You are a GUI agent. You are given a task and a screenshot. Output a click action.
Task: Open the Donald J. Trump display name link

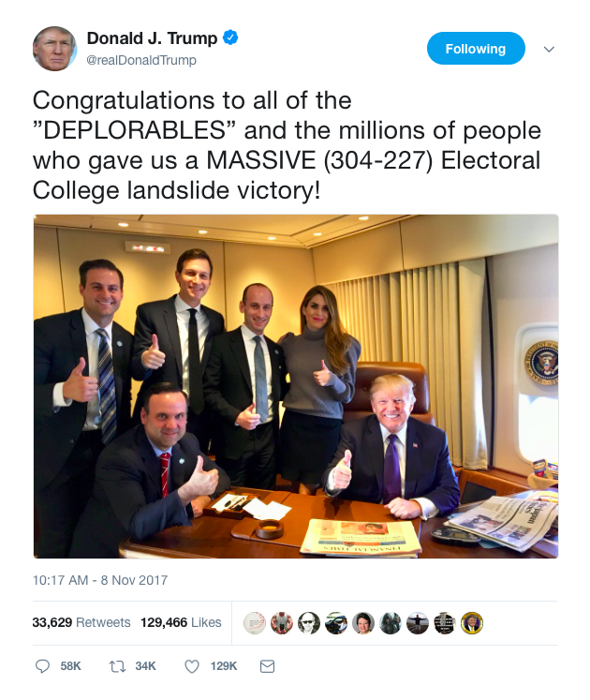152,38
